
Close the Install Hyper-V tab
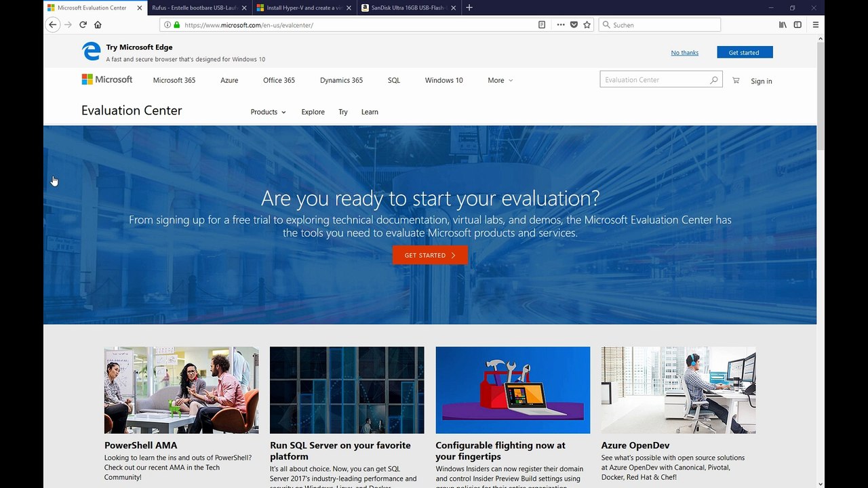click(349, 7)
